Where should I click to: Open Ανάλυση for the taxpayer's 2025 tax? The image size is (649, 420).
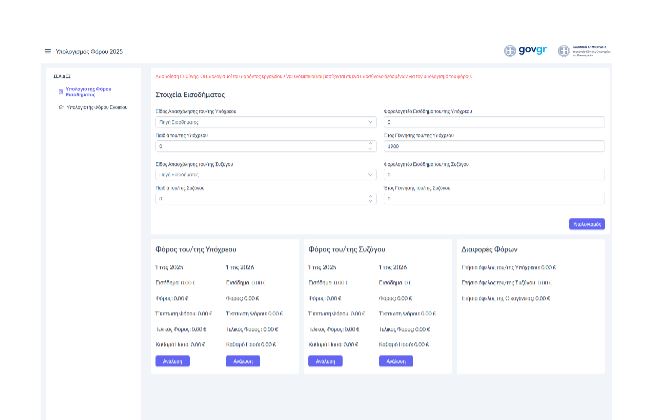click(171, 361)
